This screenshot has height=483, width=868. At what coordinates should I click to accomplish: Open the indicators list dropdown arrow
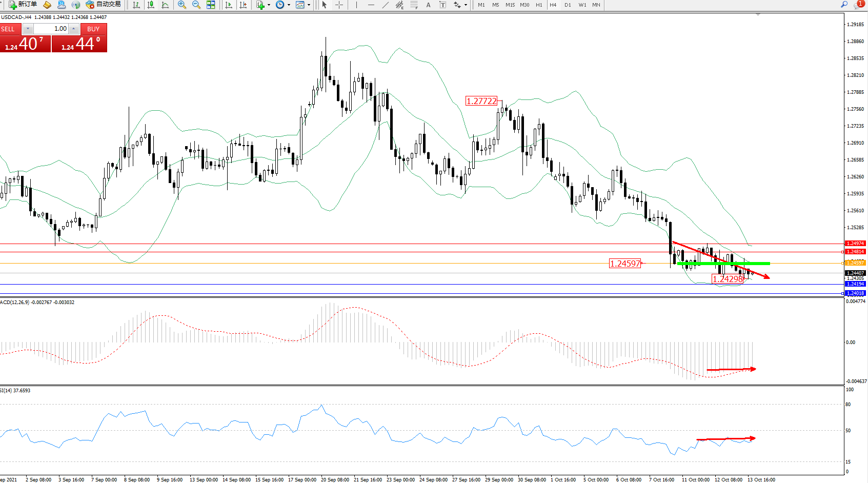click(269, 5)
